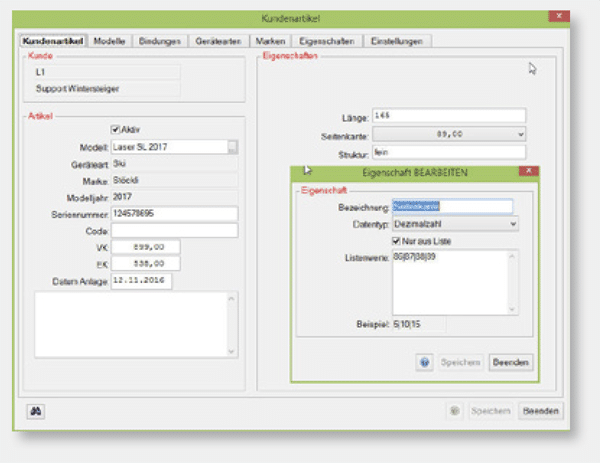Open the Seitenkante dropdown
The height and width of the screenshot is (463, 600).
click(521, 133)
